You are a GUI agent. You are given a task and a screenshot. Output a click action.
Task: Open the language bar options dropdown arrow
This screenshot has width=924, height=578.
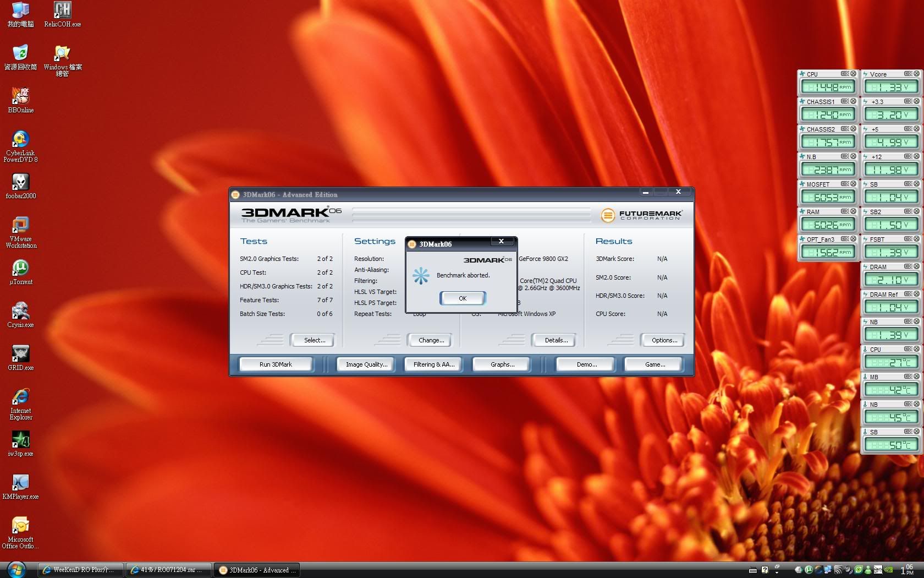point(777,573)
